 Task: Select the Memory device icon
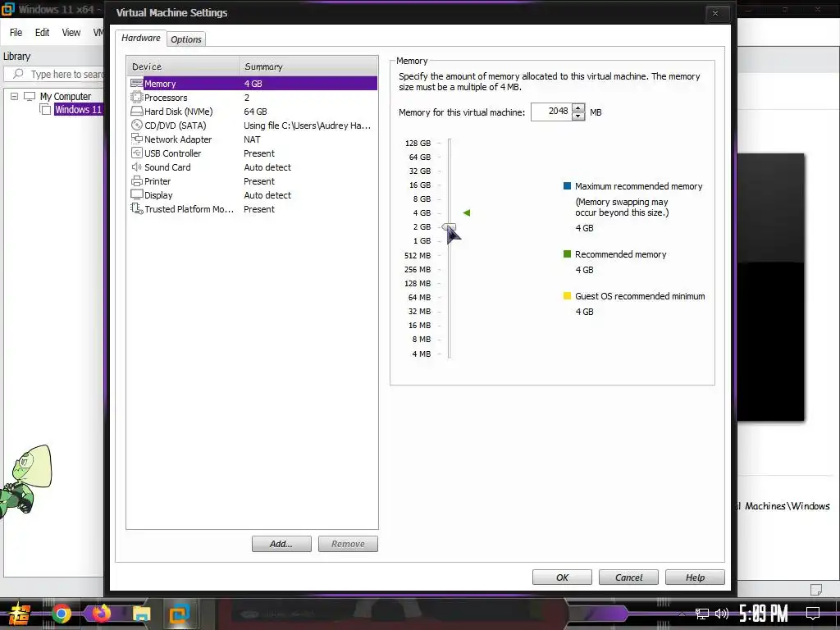click(137, 83)
